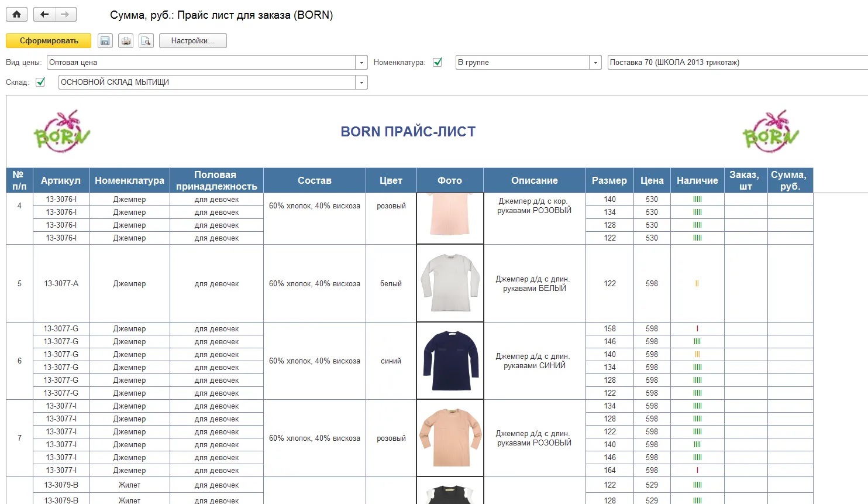
Task: Select the peach long-sleeve jumper photo
Action: click(450, 438)
